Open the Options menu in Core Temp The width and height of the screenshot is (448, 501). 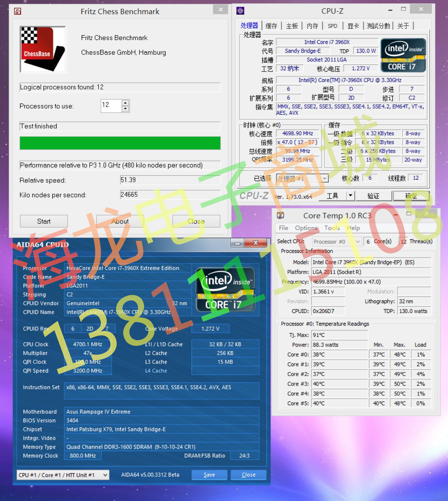(306, 228)
